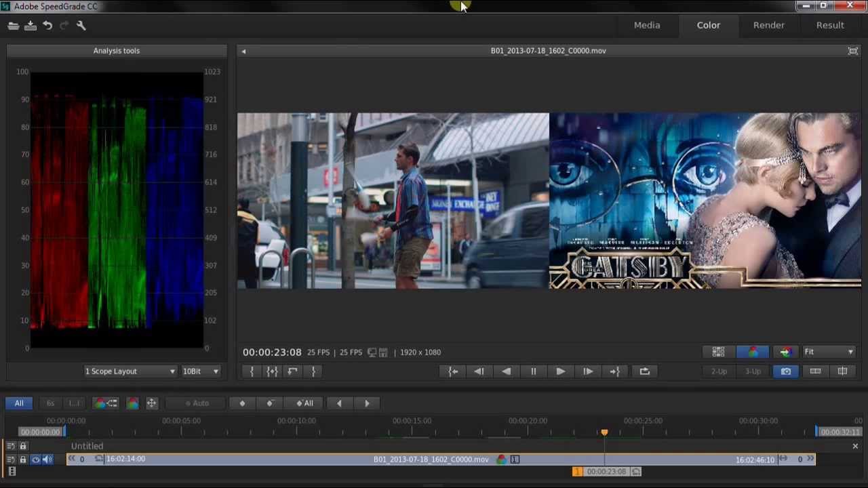Switch to the Media tab

coord(647,25)
